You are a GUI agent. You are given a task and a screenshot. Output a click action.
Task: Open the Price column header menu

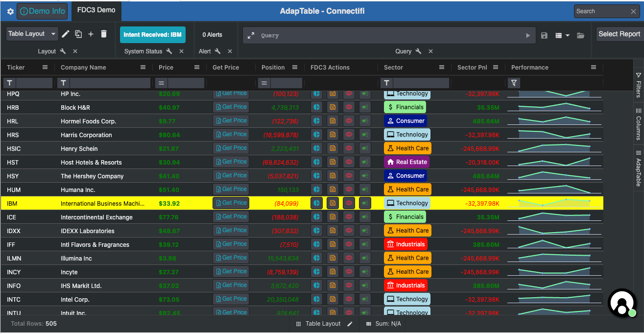(x=197, y=68)
